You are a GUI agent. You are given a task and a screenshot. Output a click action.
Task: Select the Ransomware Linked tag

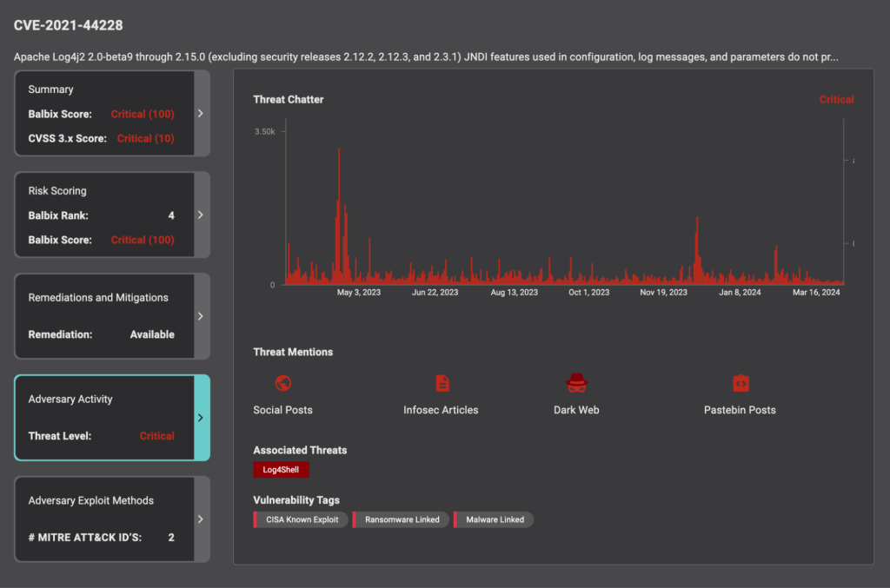402,519
